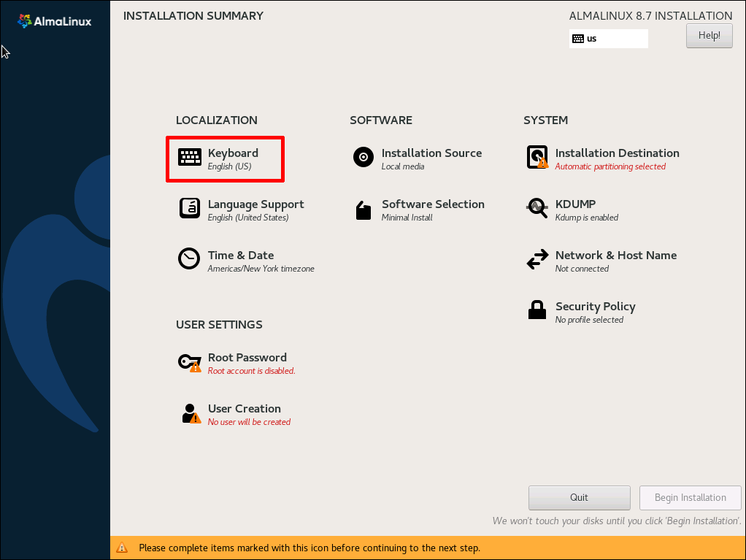
Task: Click 'Americas/New York timezone' text
Action: click(x=261, y=269)
